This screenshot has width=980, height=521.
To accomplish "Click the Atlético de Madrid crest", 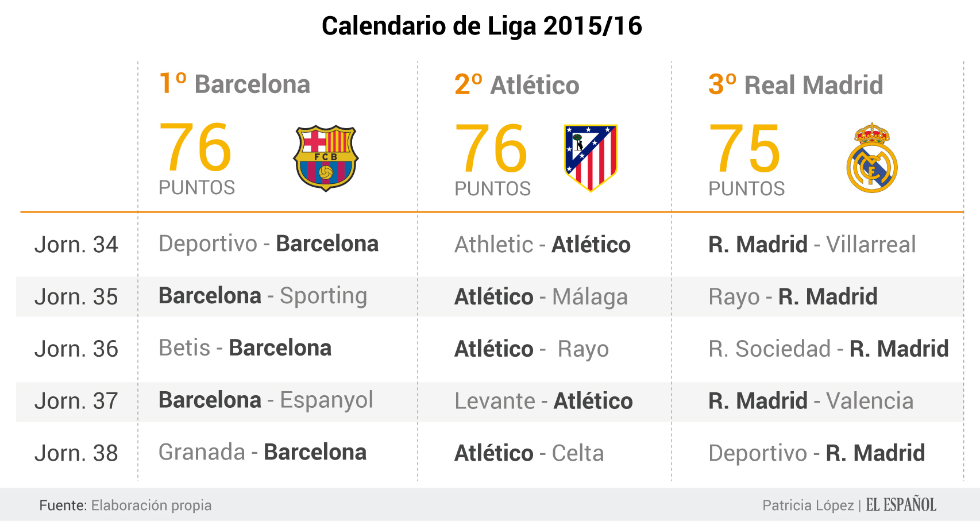I will tap(591, 157).
